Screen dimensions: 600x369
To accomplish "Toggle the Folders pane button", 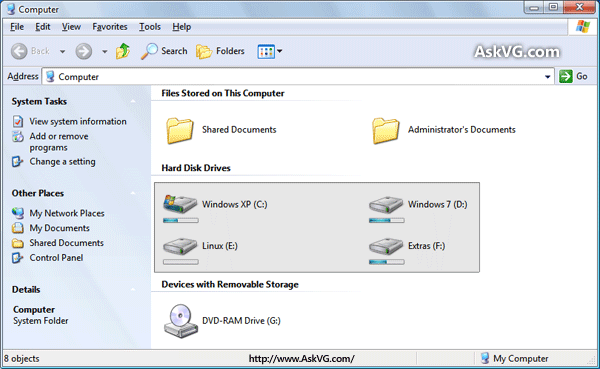I will [220, 51].
